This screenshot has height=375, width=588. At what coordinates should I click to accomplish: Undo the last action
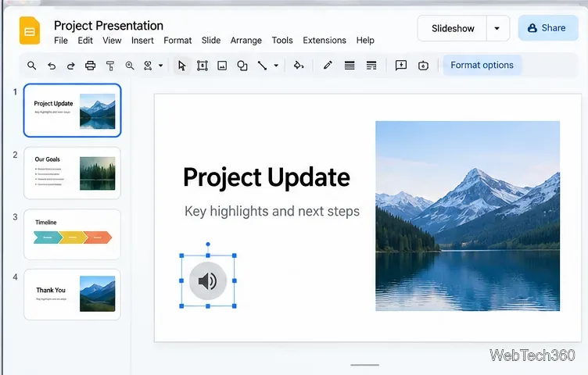52,66
